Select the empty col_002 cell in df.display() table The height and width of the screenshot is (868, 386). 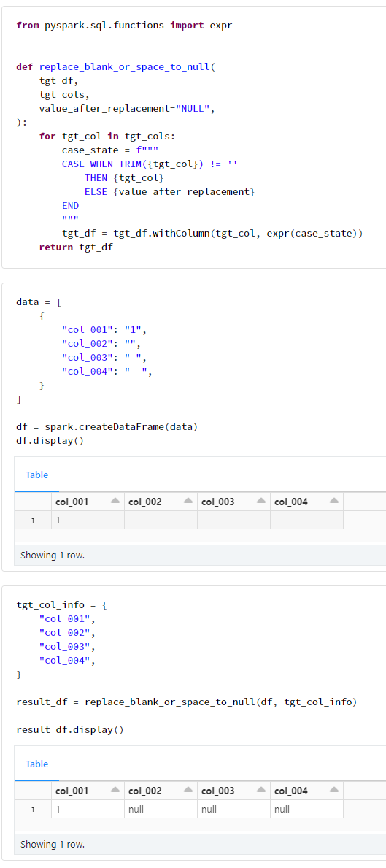pyautogui.click(x=161, y=521)
